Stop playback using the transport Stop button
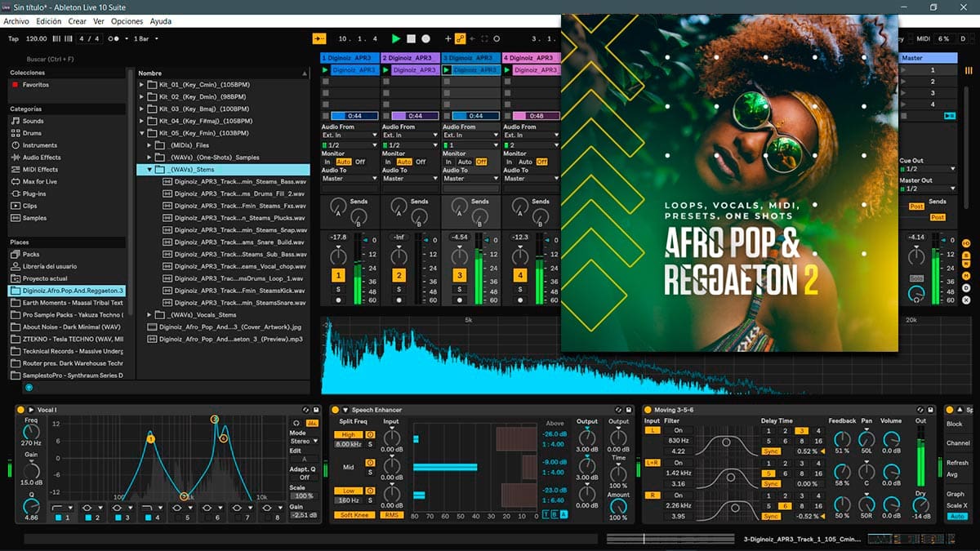Screen dimensions: 980x551 (x=412, y=38)
